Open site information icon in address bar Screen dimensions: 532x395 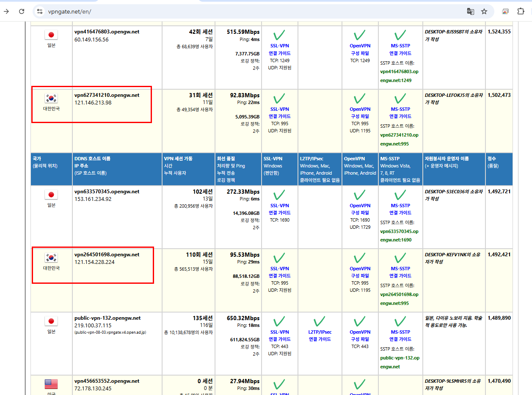[40, 11]
